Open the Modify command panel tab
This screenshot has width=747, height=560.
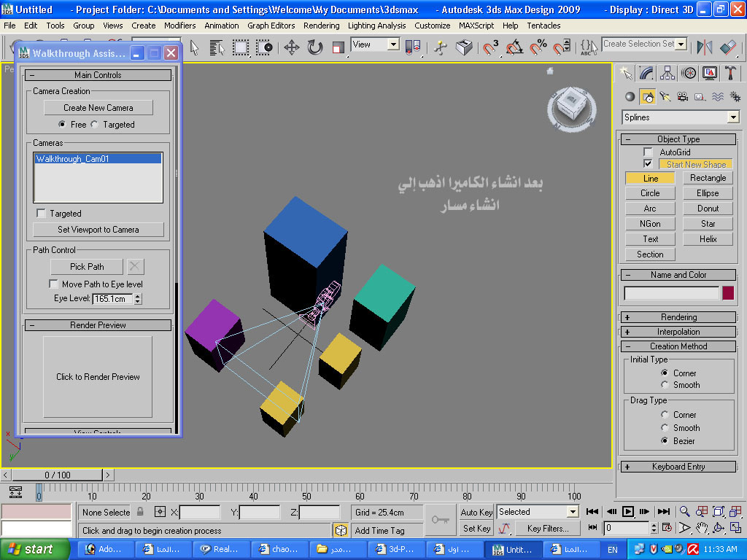click(x=646, y=73)
